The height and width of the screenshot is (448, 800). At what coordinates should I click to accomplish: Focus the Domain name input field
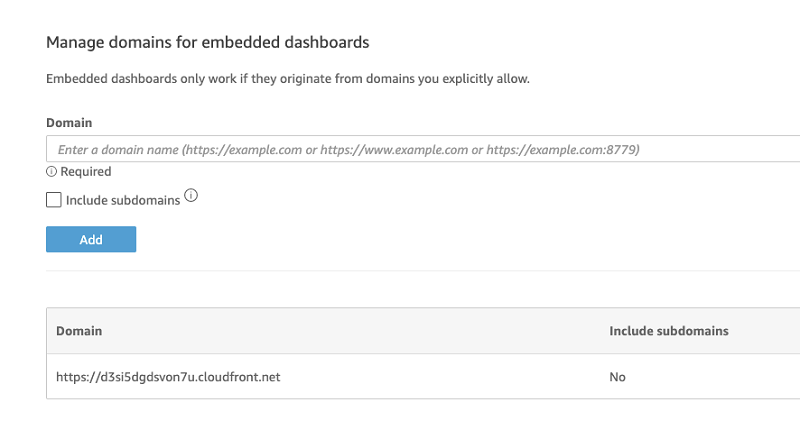pyautogui.click(x=423, y=149)
